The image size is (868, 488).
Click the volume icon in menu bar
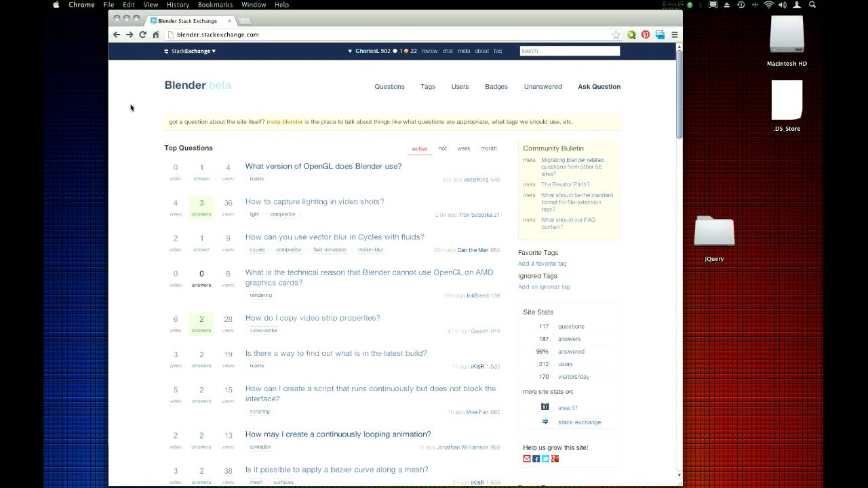(783, 5)
